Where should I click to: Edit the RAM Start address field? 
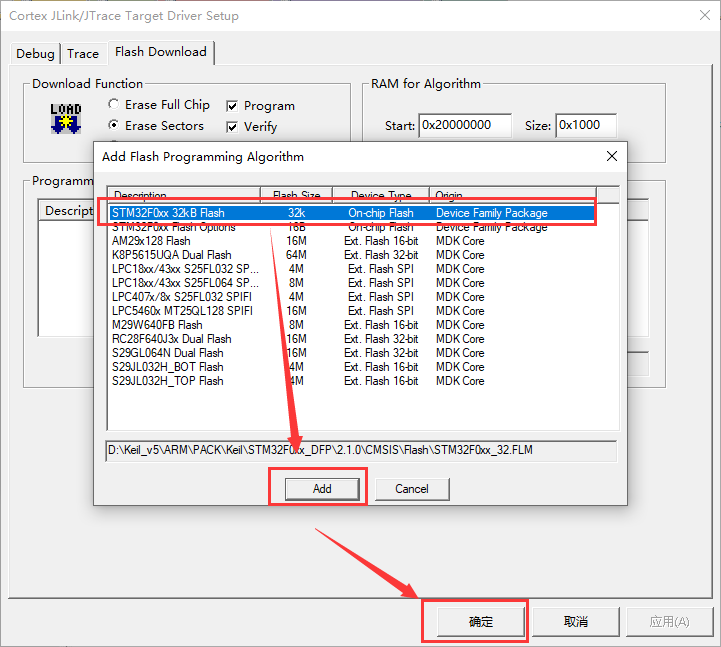pyautogui.click(x=465, y=125)
